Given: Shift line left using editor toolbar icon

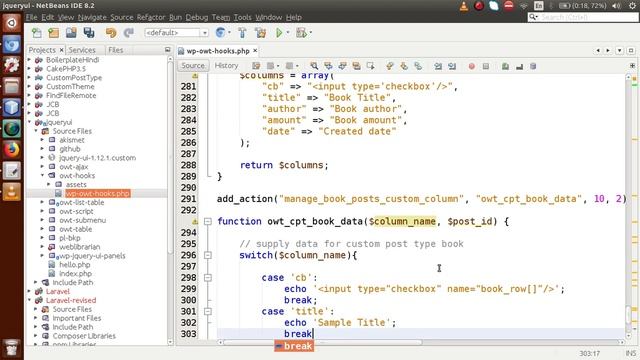Looking at the screenshot, I should tap(438, 66).
